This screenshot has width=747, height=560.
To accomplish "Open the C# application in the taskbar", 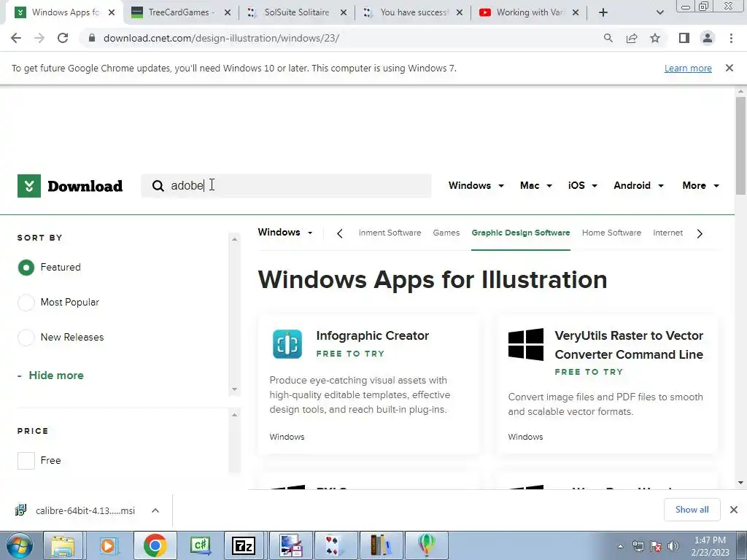I will click(x=200, y=545).
